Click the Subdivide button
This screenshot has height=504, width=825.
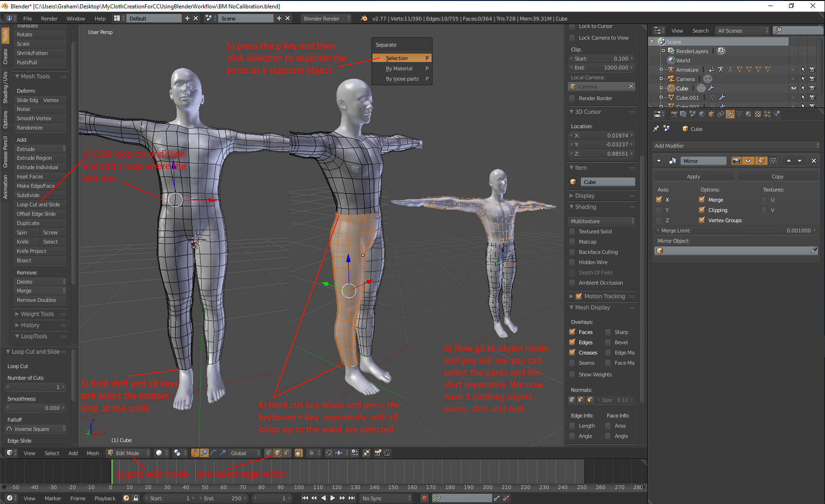pyautogui.click(x=41, y=195)
